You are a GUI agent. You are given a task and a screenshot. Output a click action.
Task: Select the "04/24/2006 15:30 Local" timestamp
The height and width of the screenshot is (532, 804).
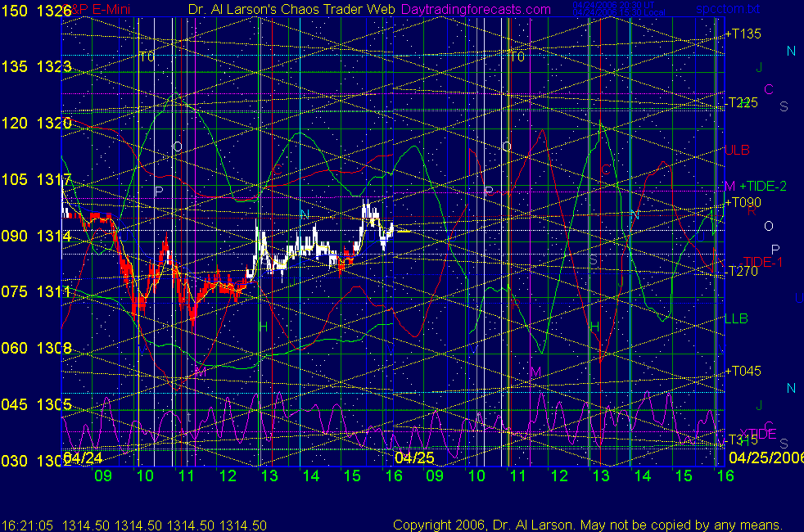[x=619, y=13]
